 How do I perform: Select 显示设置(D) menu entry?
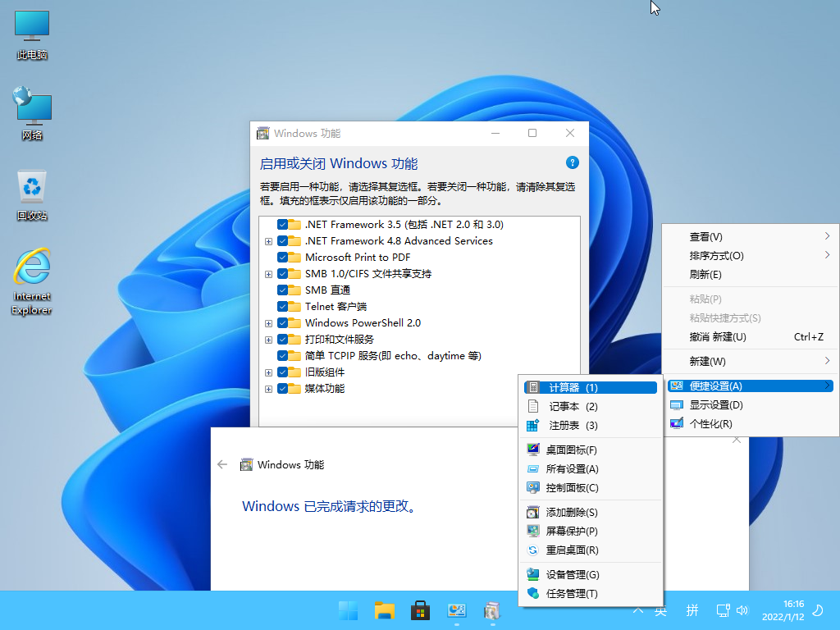pos(750,405)
